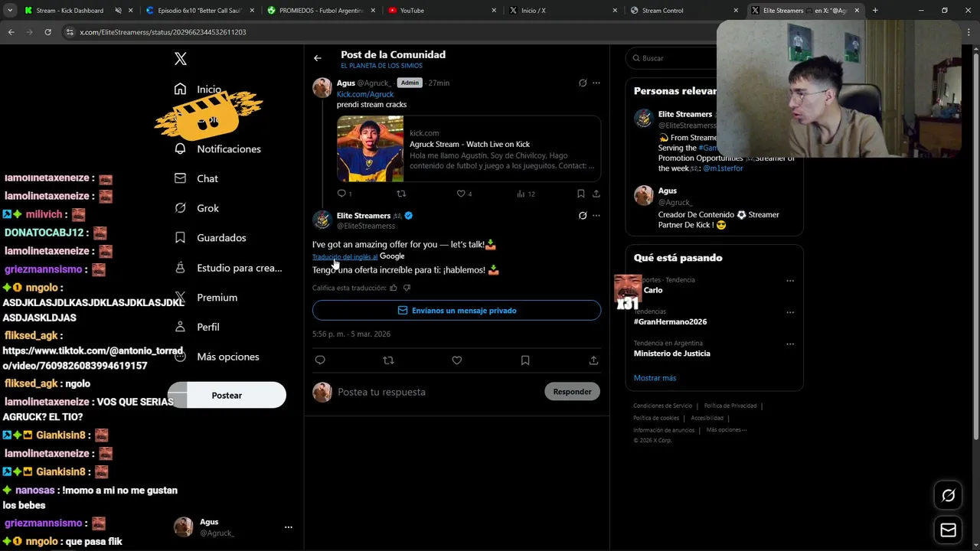Like the Elite Streamers post
Screen dimensions: 980x551
click(457, 360)
